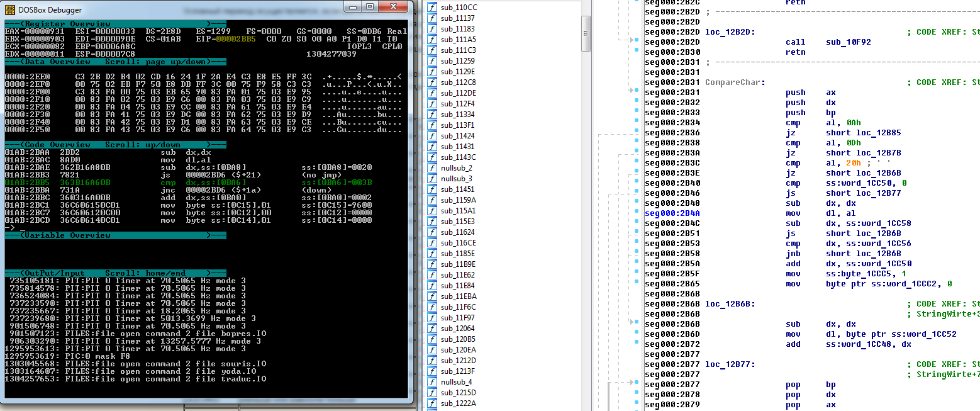
Task: Select function nullsub_4 in functions list
Action: tap(456, 381)
